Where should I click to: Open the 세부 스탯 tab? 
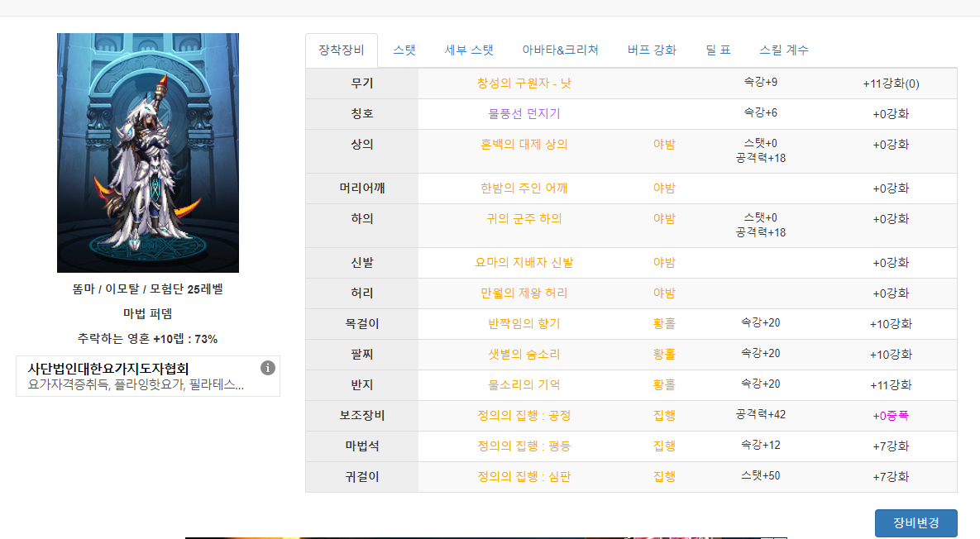coord(469,50)
